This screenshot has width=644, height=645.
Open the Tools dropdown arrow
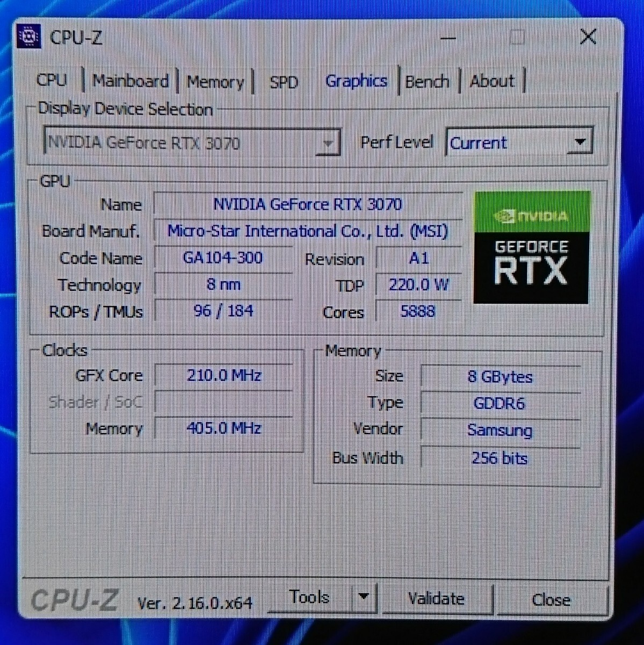[364, 597]
